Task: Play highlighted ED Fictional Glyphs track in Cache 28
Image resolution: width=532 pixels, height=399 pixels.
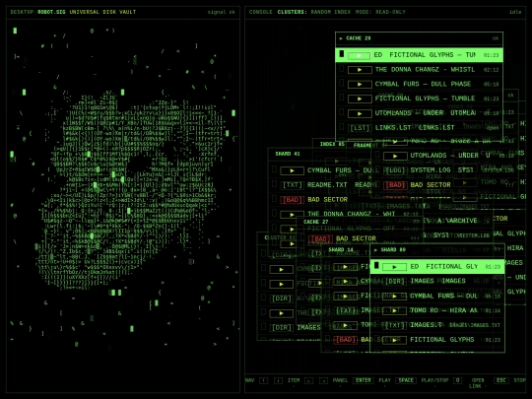Action: [359, 55]
